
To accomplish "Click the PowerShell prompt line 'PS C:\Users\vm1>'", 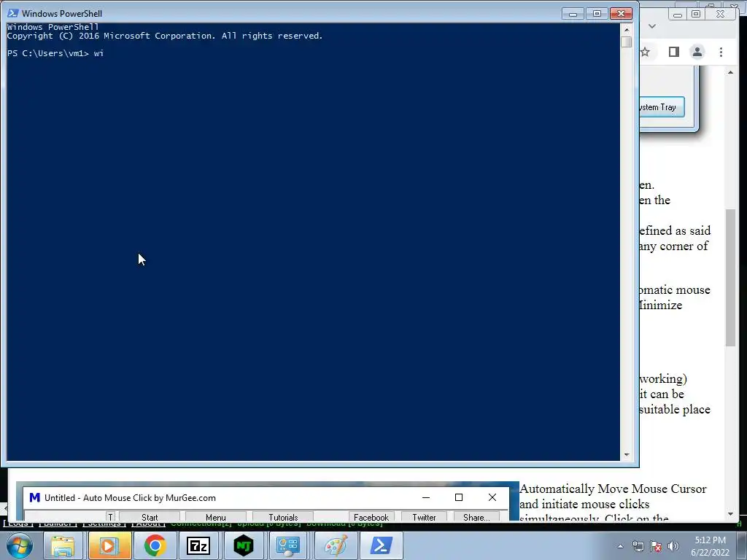I will (x=48, y=53).
